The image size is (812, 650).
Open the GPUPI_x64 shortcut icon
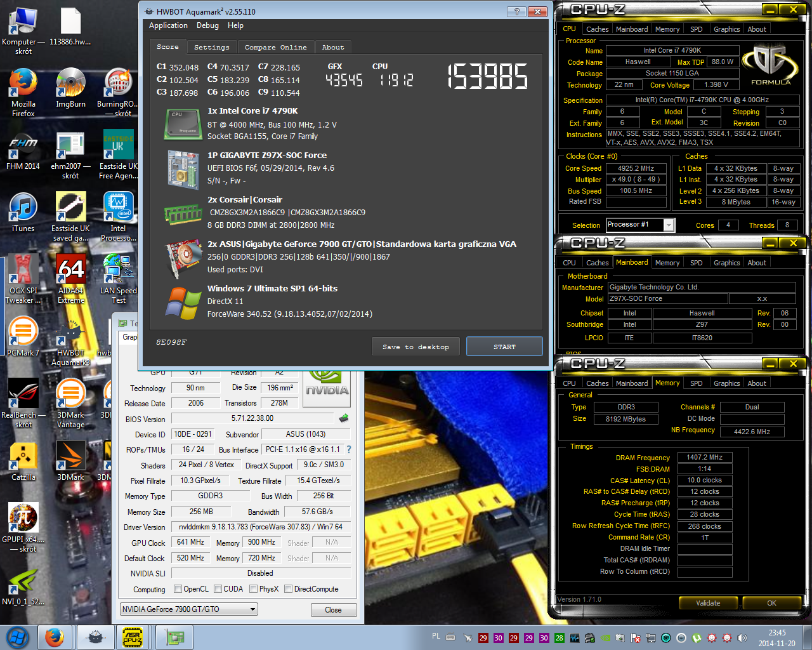(23, 527)
